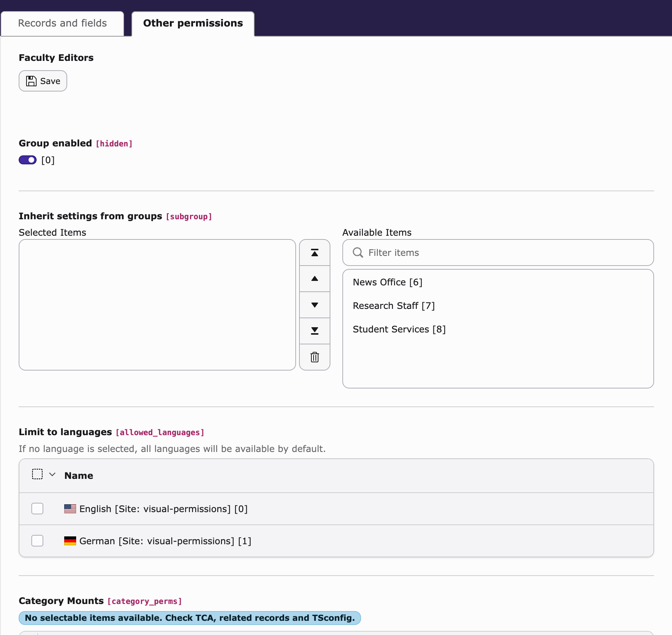Click the US flag icon

(70, 509)
